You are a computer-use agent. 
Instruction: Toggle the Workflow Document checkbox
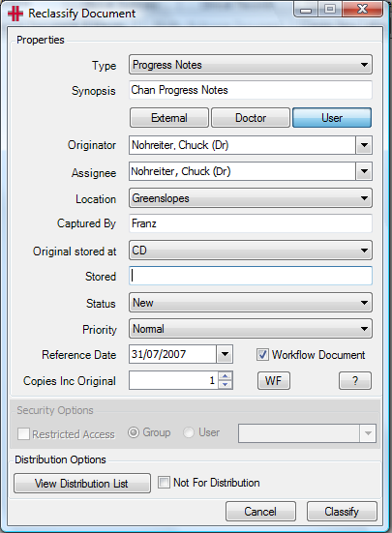[262, 355]
